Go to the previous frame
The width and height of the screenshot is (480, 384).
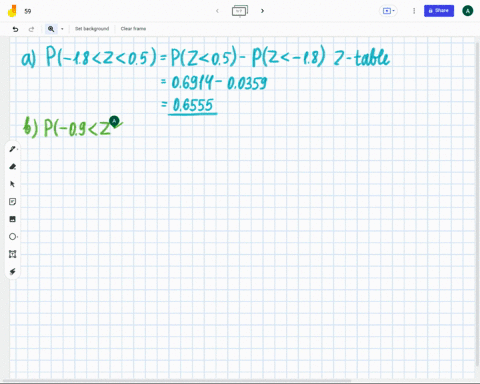[217, 11]
